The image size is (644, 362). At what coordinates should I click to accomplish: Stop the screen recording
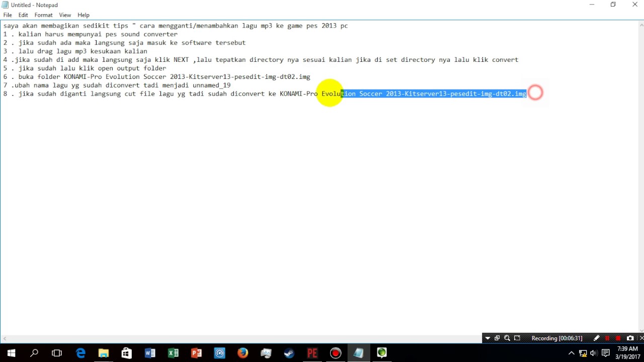618,338
